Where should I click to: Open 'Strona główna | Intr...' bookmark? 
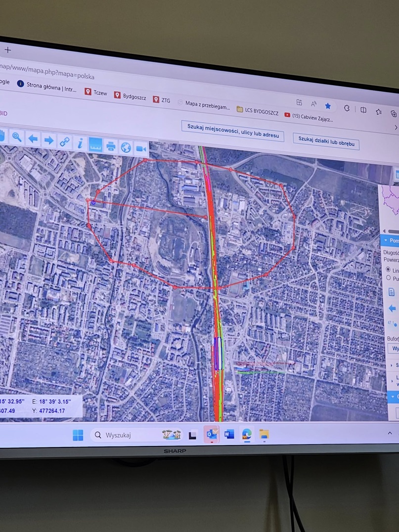[47, 86]
